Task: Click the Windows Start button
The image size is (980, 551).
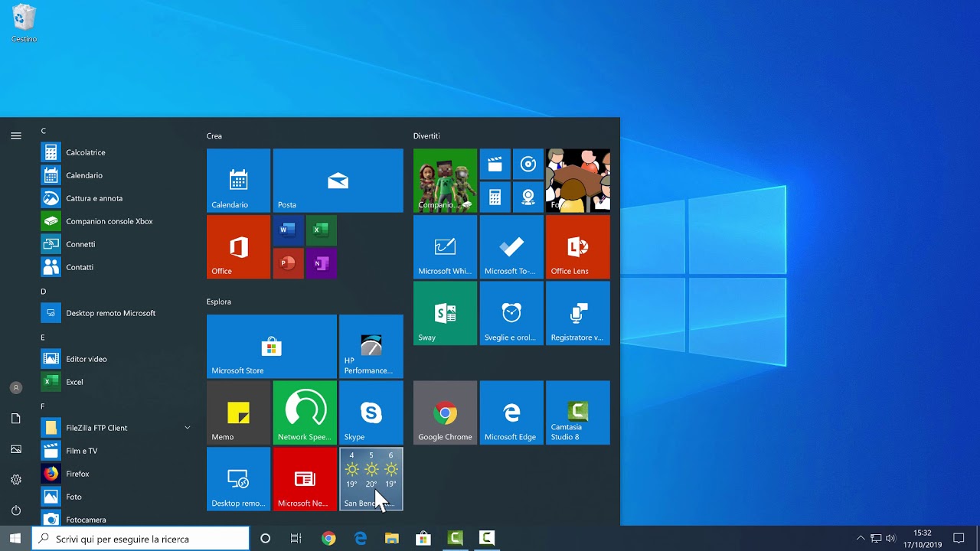Action: pyautogui.click(x=15, y=539)
